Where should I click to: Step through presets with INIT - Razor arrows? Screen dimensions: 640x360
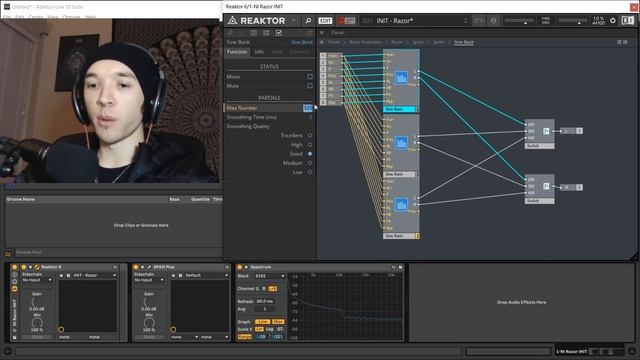tap(466, 20)
